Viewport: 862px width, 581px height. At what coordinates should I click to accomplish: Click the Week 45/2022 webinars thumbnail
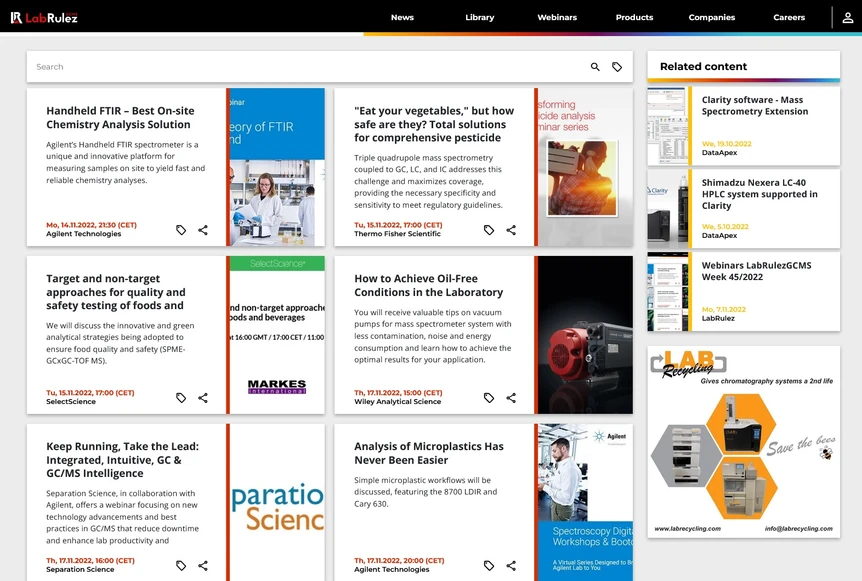click(667, 291)
